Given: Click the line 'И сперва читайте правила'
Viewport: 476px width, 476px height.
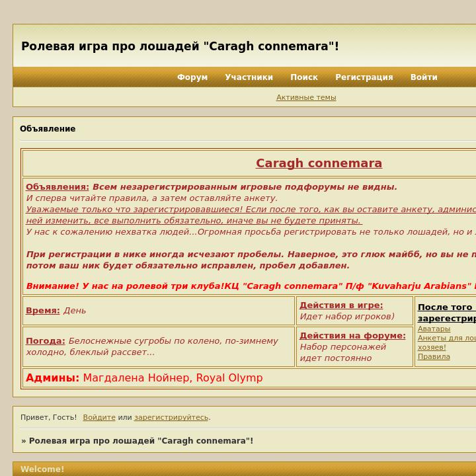Looking at the screenshot, I should [x=152, y=198].
